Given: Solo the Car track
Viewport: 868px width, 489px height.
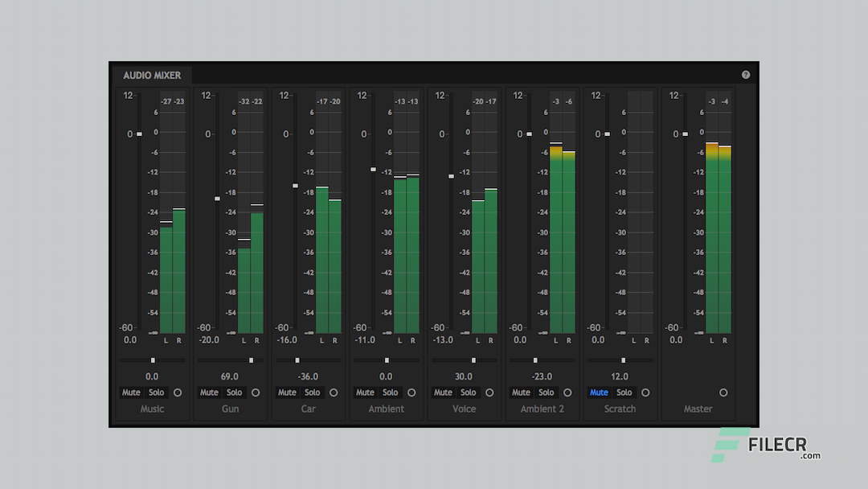Looking at the screenshot, I should (312, 392).
